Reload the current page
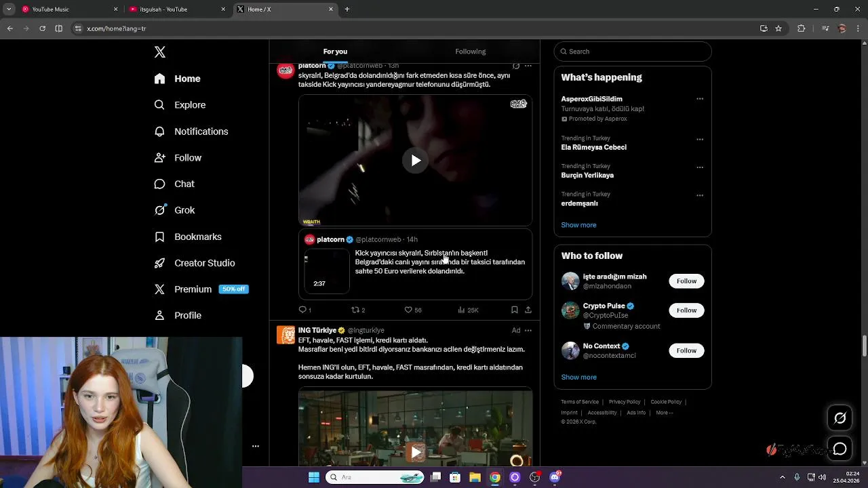Image resolution: width=868 pixels, height=488 pixels. [42, 28]
